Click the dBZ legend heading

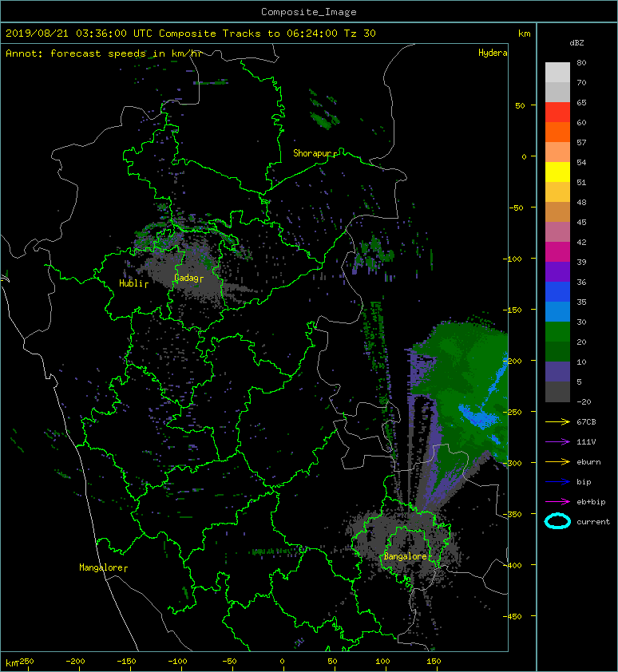(576, 43)
